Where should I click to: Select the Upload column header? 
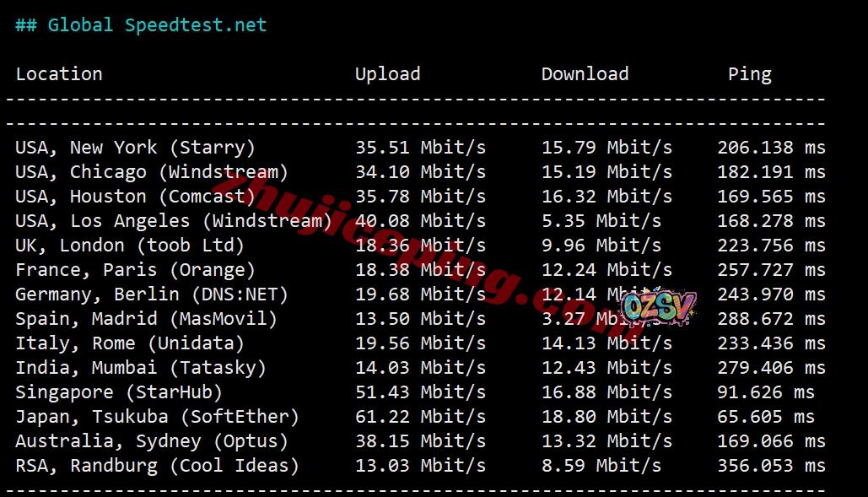[x=387, y=74]
